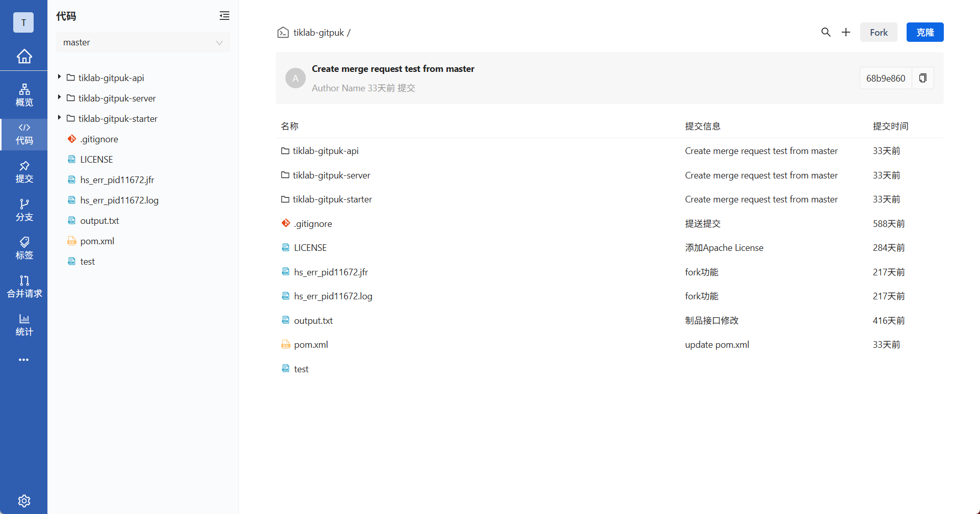The height and width of the screenshot is (514, 980).
Task: Click the Fork button
Action: point(879,32)
